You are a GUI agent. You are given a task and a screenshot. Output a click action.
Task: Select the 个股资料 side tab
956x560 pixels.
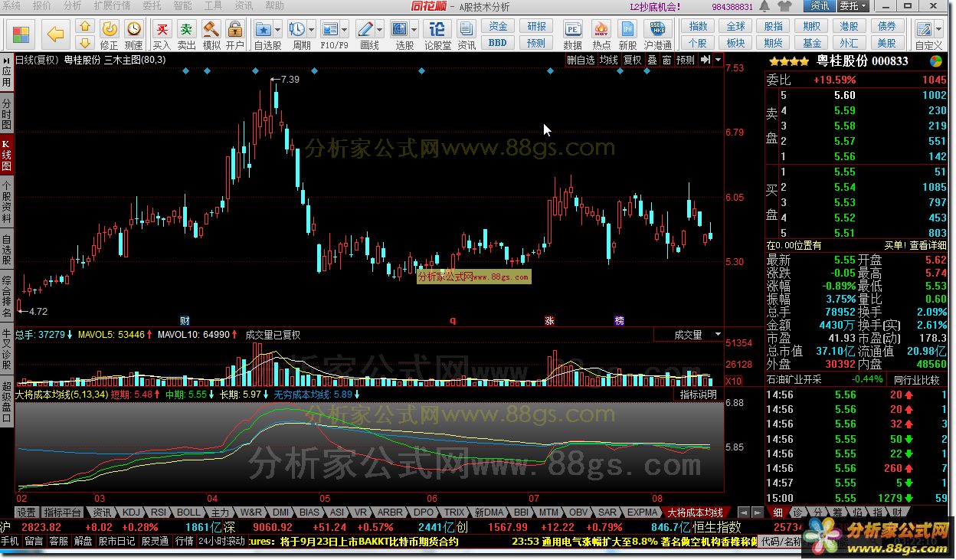pos(6,202)
